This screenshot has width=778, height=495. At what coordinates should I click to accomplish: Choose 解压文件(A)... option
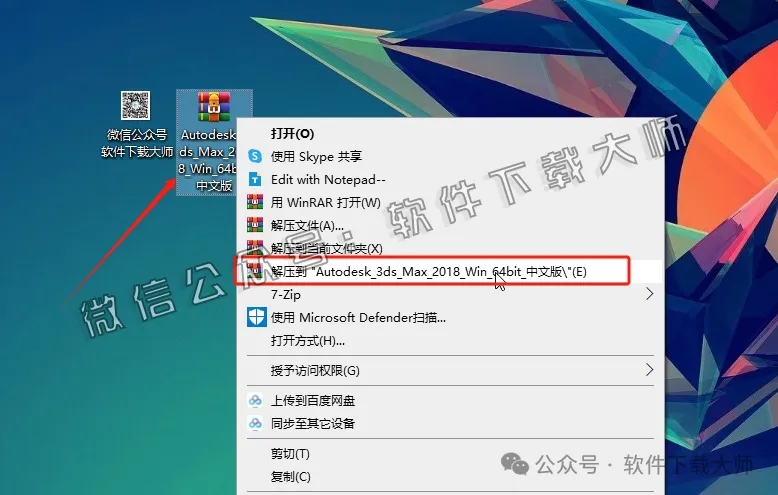[307, 226]
